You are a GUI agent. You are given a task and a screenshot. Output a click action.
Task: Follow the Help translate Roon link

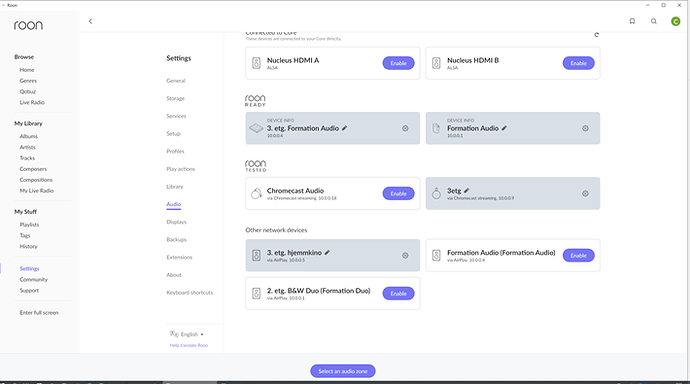pos(189,345)
